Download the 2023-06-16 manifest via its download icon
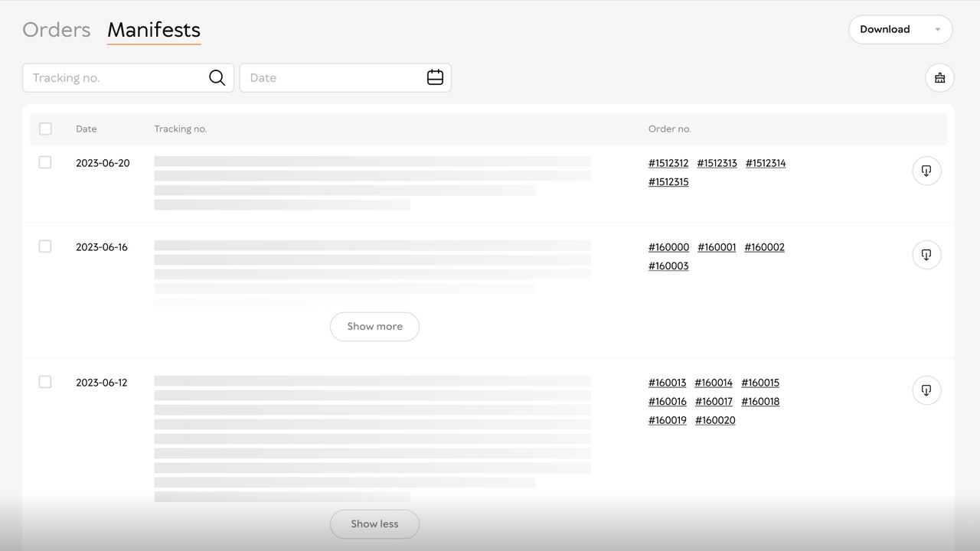Viewport: 980px width, 551px height. (926, 255)
